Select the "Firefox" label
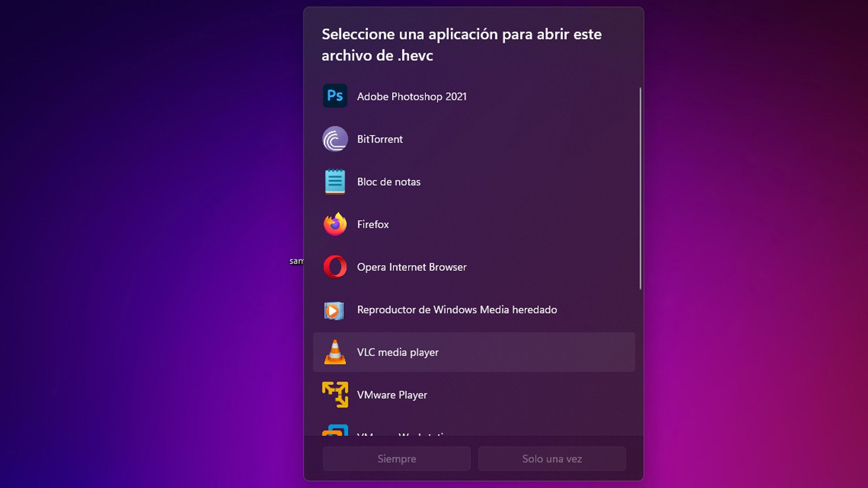The image size is (868, 488). click(x=373, y=224)
